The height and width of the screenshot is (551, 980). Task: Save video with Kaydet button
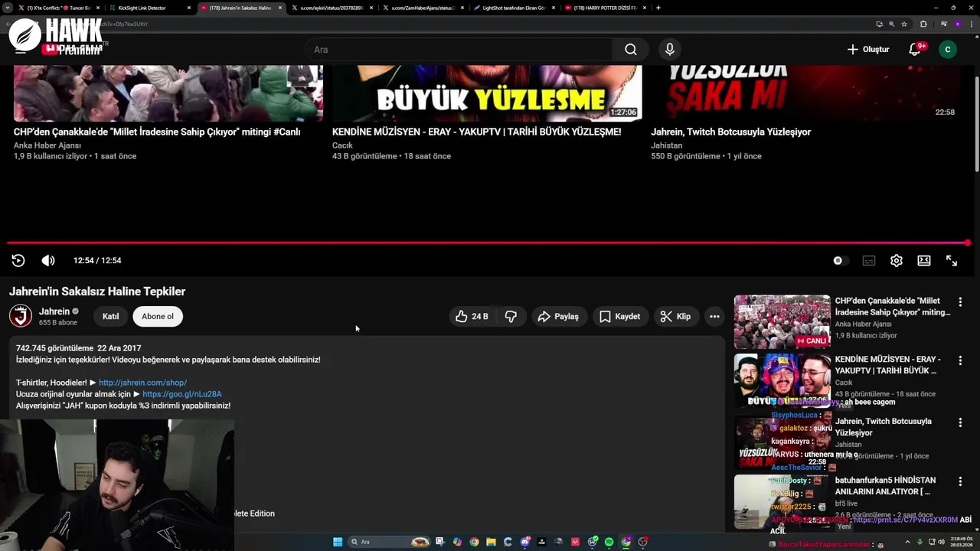click(x=620, y=316)
